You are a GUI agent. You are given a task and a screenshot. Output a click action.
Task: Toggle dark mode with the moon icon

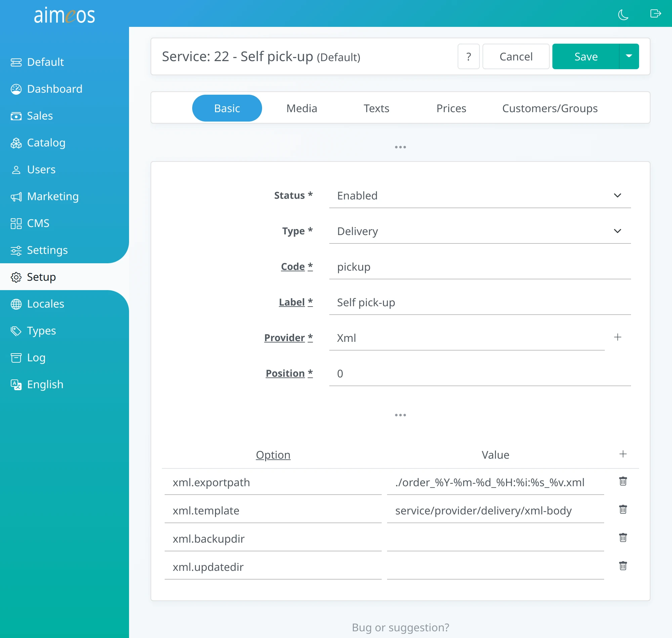click(x=623, y=14)
